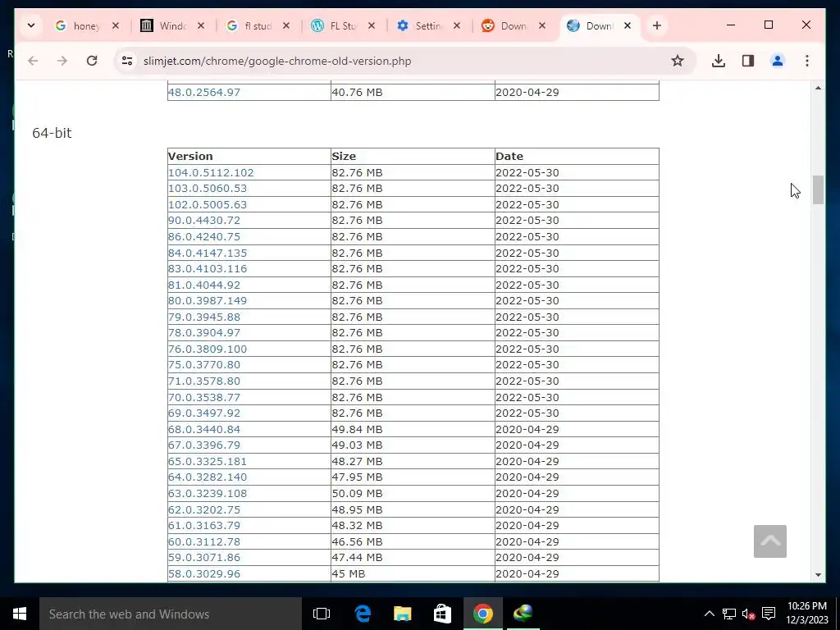Open the Chrome profile avatar

click(778, 61)
